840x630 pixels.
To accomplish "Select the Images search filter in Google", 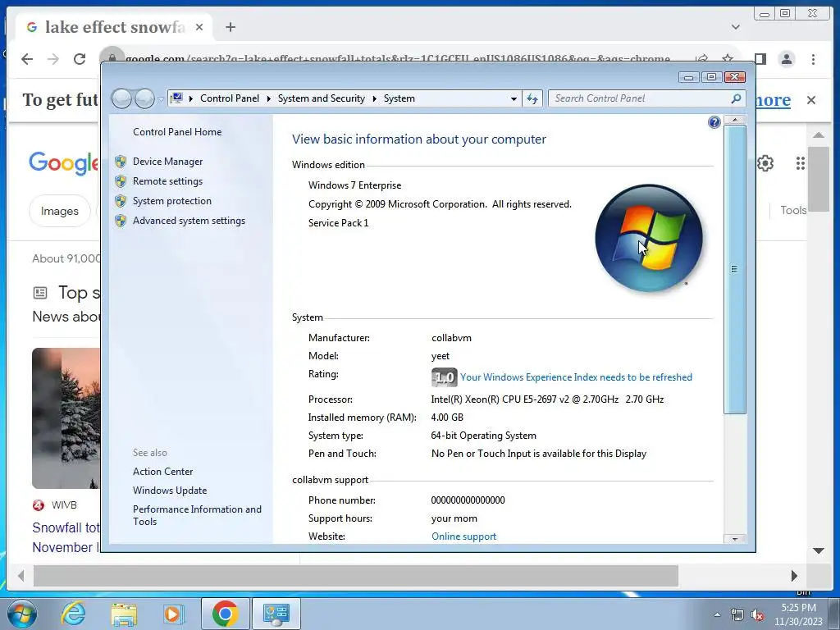I will coord(59,211).
